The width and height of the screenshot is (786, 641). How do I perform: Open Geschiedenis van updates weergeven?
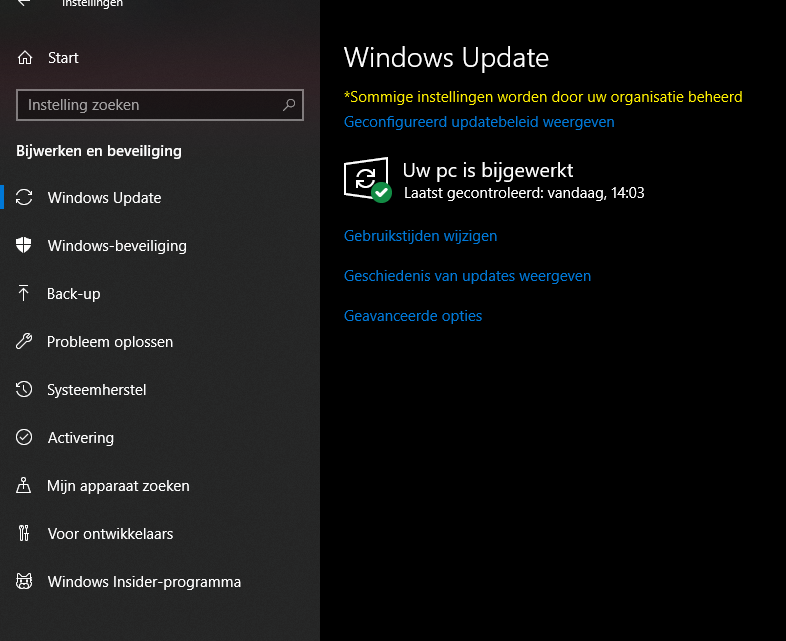[467, 276]
